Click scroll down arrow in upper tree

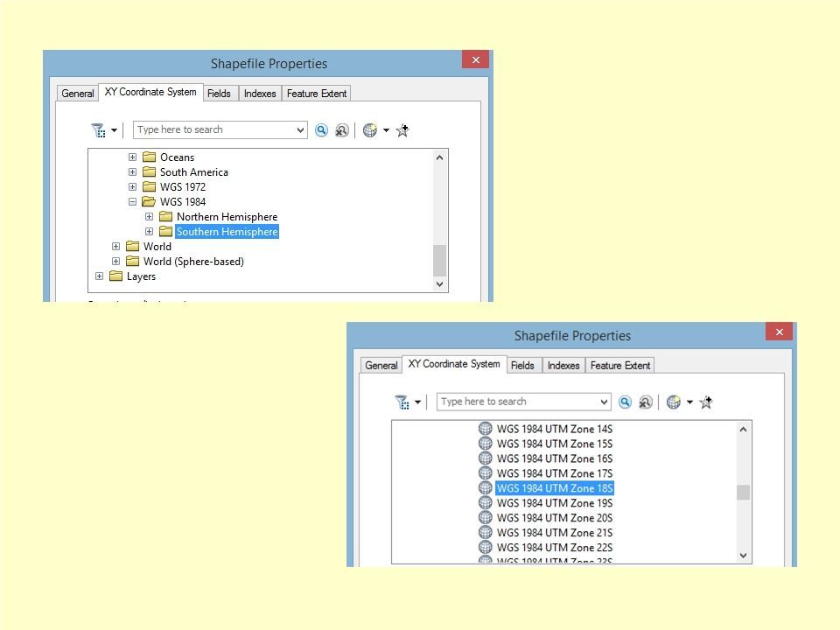tap(440, 283)
